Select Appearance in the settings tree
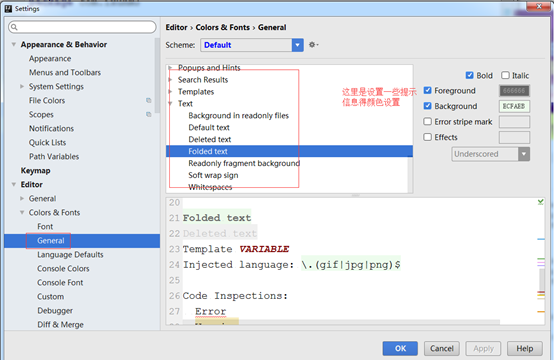554x360 pixels. [x=50, y=59]
